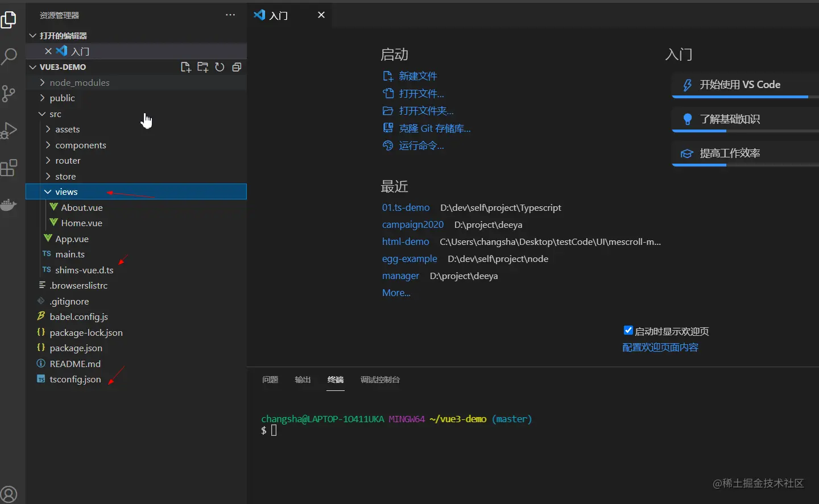Click the More... recent projects link
This screenshot has width=819, height=504.
396,293
